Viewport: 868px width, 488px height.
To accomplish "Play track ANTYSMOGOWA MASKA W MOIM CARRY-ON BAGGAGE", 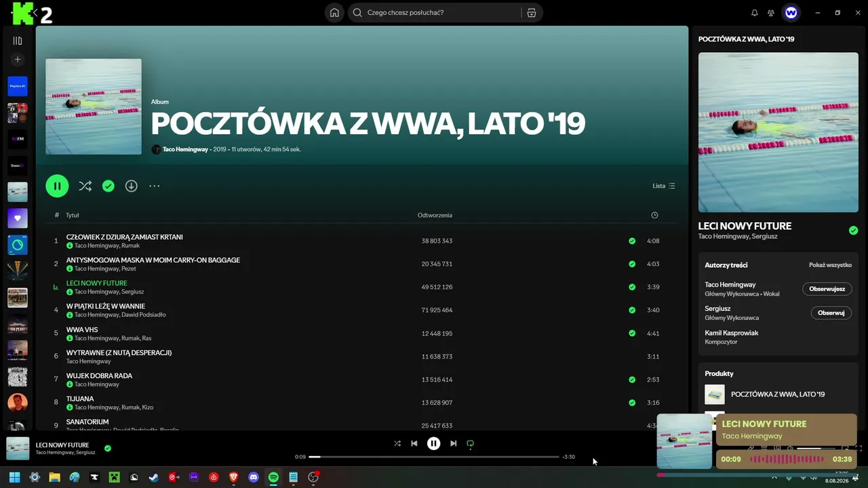I will coord(153,260).
